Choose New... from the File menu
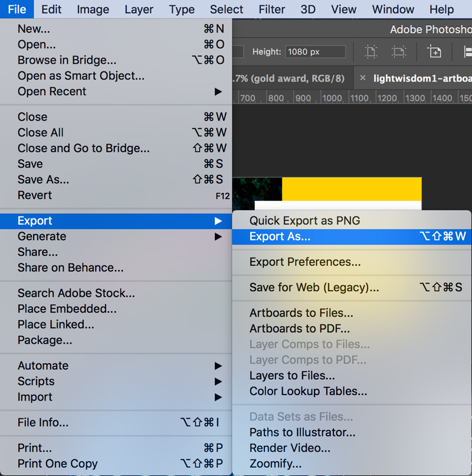The width and height of the screenshot is (472, 476). pyautogui.click(x=116, y=29)
